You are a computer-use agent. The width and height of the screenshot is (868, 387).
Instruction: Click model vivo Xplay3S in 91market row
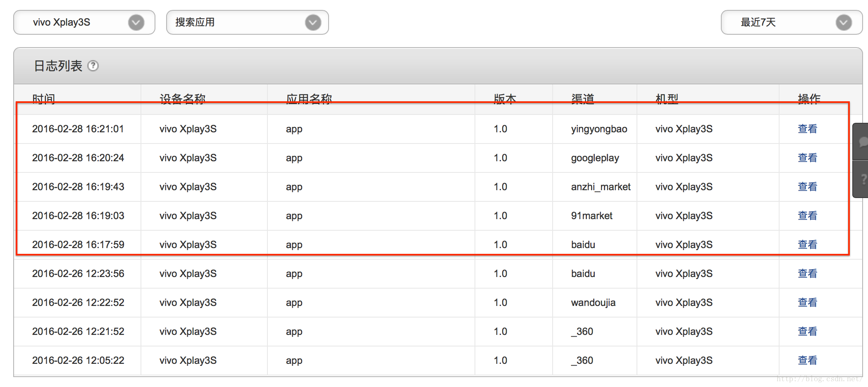tap(684, 216)
